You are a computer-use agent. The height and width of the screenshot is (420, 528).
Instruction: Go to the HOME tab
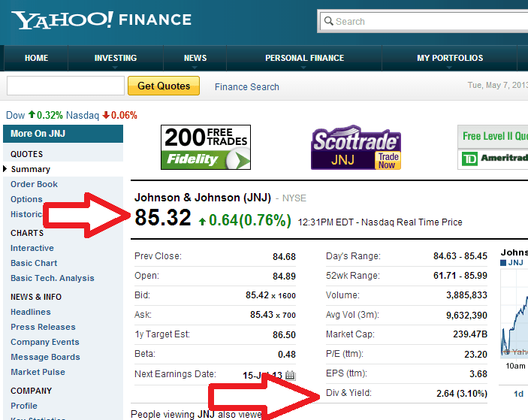point(36,58)
